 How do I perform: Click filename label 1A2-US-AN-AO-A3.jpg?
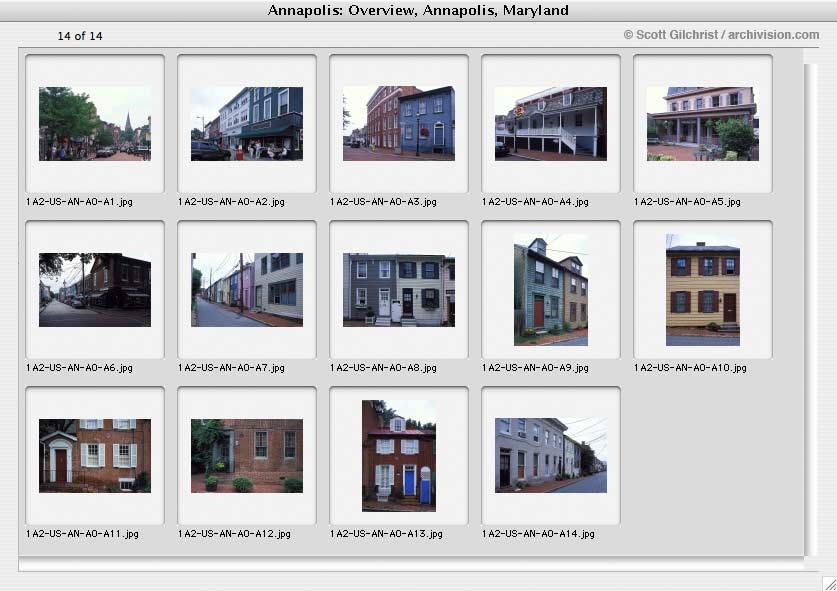(x=383, y=202)
